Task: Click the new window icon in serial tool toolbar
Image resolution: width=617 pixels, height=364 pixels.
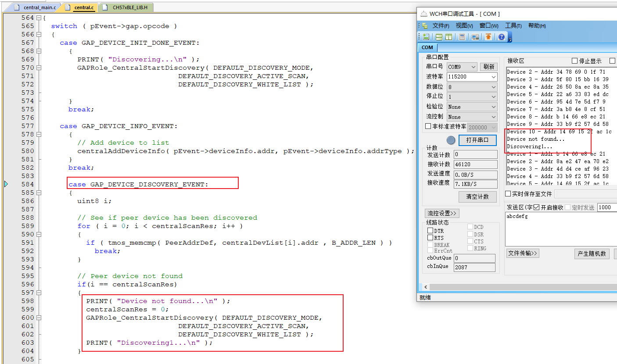Action: tap(426, 37)
